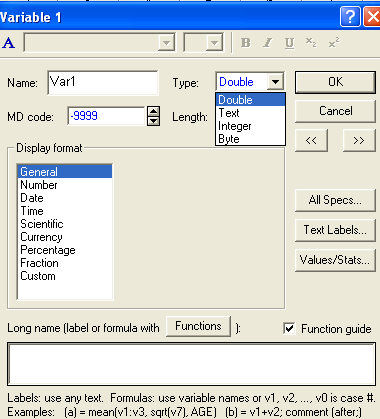Decrease MD code with down arrow
Viewport: 380px width, 419px height.
pos(153,121)
